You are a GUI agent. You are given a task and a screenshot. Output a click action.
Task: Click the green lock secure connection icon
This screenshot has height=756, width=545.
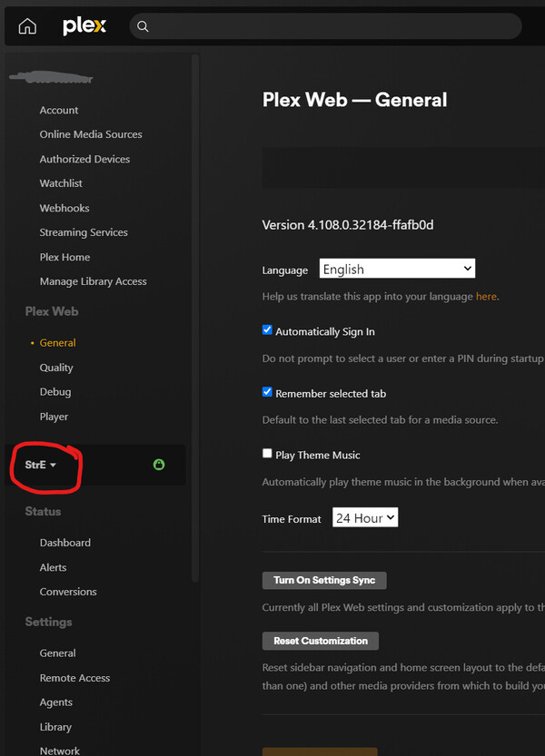(159, 465)
